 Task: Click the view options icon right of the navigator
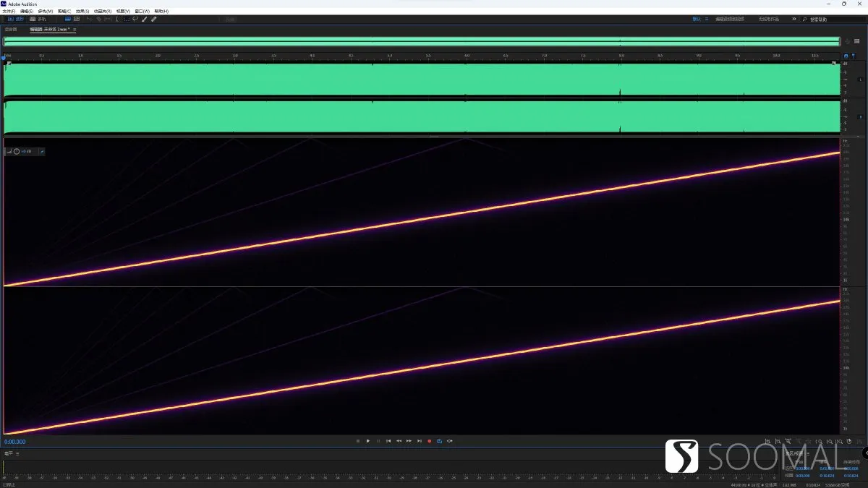click(856, 41)
